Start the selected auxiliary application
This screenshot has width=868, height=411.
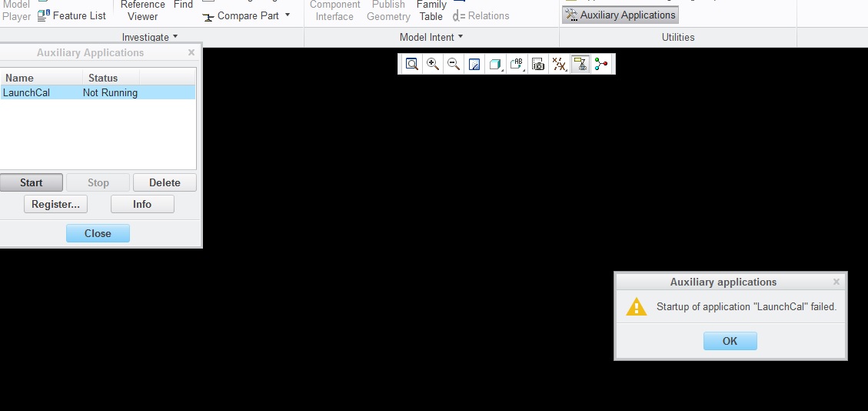point(31,182)
